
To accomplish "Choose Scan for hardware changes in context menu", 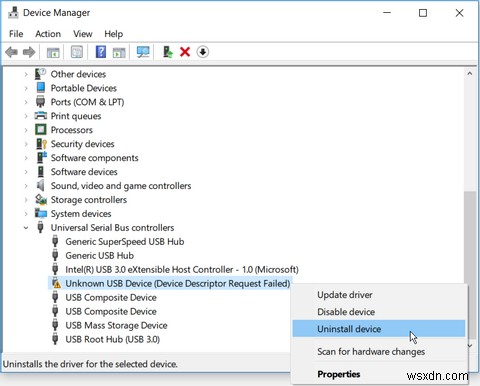I will [x=379, y=352].
